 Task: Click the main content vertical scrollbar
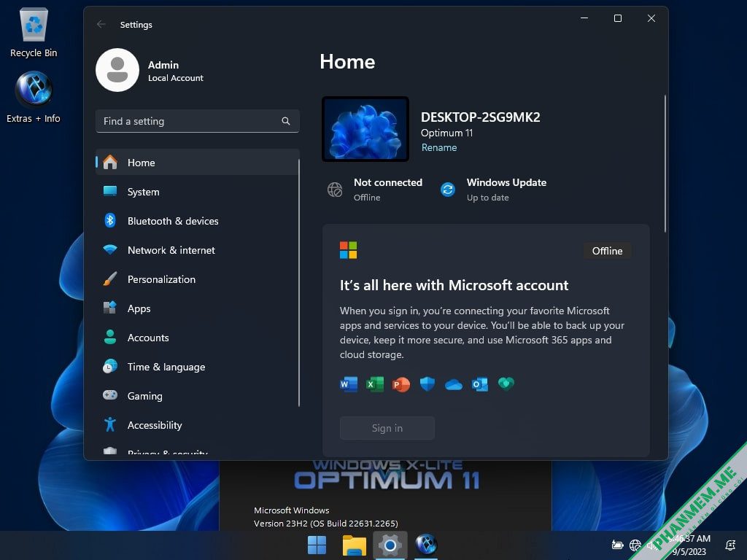665,164
